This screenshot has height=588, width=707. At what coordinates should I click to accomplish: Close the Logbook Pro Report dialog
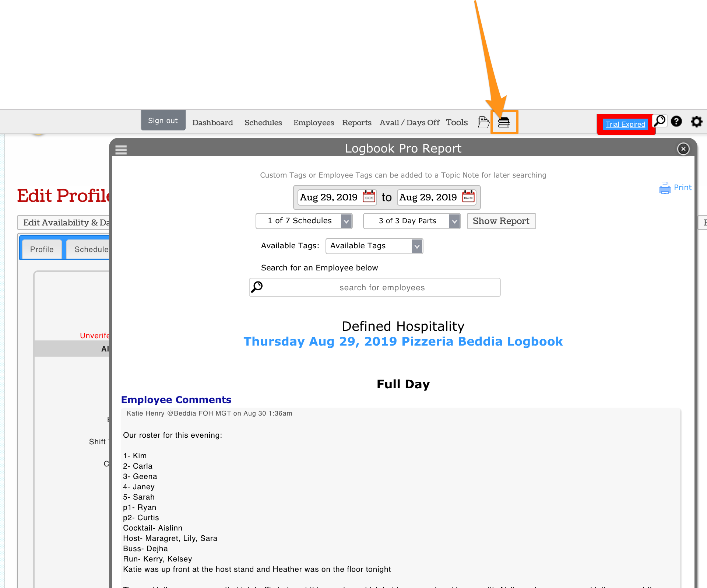[683, 149]
